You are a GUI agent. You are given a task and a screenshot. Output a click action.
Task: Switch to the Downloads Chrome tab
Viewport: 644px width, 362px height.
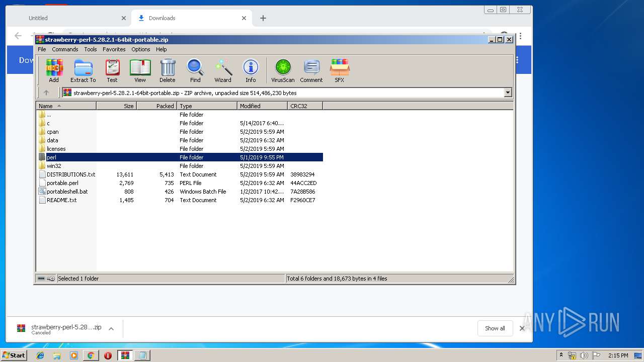tap(191, 18)
